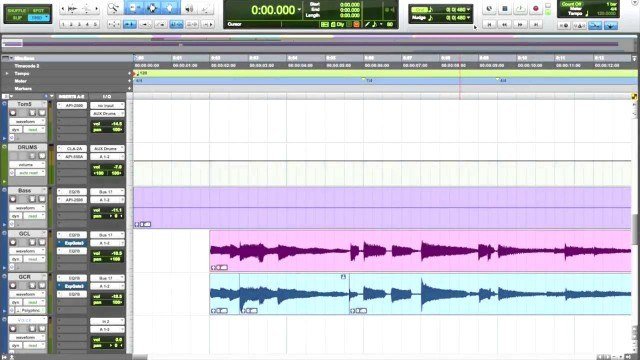The height and width of the screenshot is (360, 640).
Task: Recall zoom preset 5
Action: pyautogui.click(x=96, y=25)
